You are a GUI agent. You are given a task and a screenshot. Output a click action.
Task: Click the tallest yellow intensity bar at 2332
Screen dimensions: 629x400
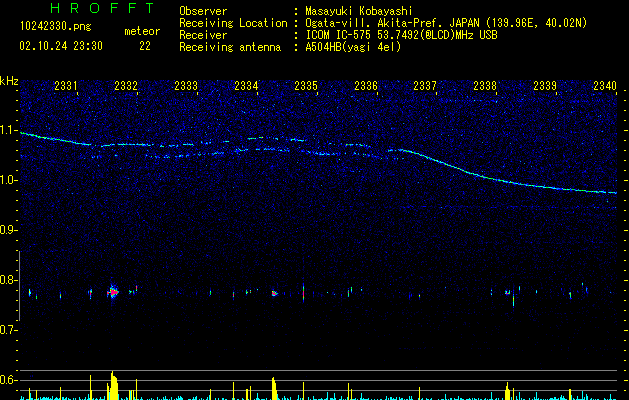click(x=114, y=386)
